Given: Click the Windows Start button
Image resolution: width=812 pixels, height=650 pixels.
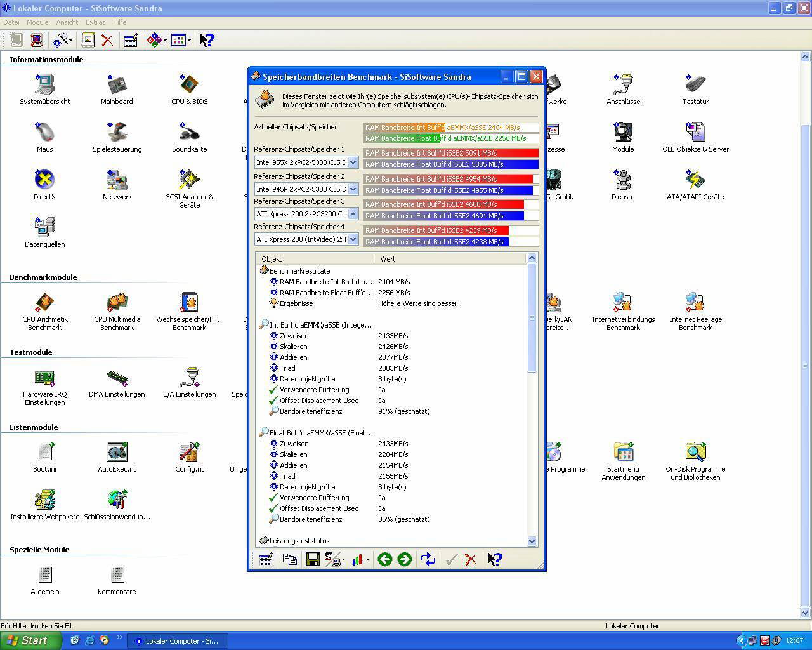Looking at the screenshot, I should point(30,640).
